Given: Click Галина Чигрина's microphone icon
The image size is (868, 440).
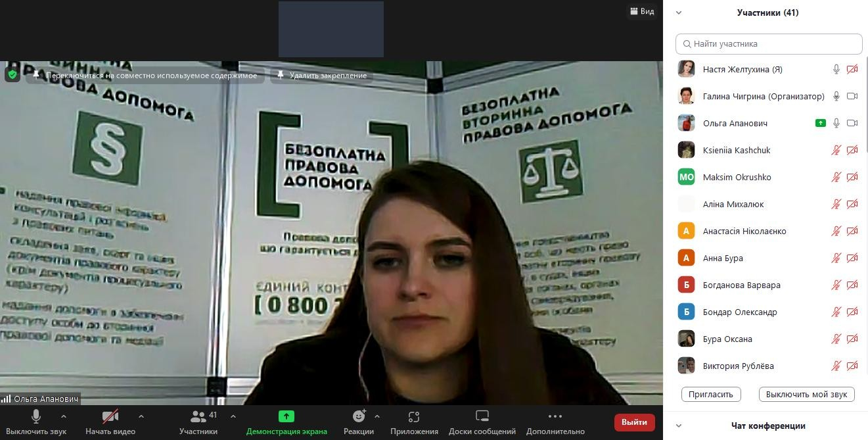Looking at the screenshot, I should 836,96.
